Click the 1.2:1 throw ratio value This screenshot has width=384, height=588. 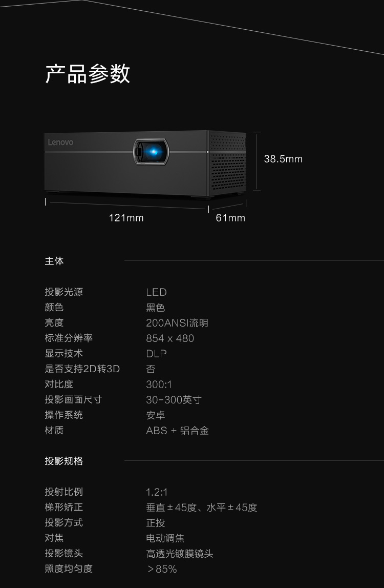pos(157,492)
